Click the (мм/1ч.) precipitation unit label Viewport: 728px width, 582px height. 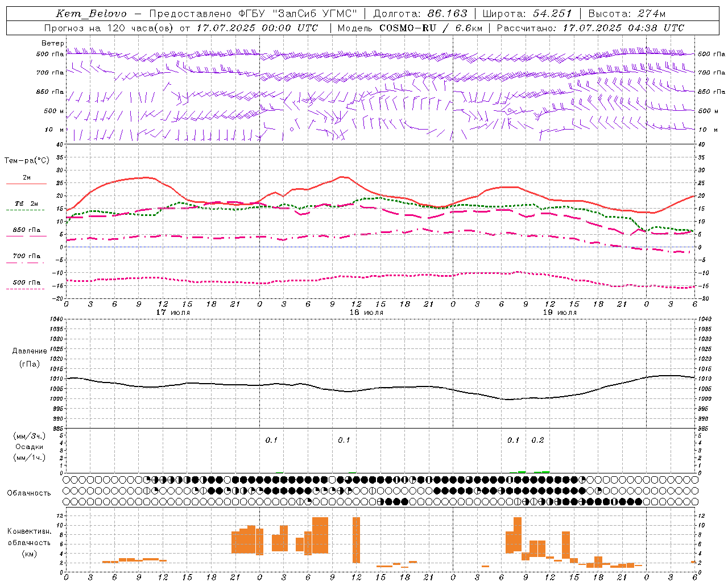point(30,458)
